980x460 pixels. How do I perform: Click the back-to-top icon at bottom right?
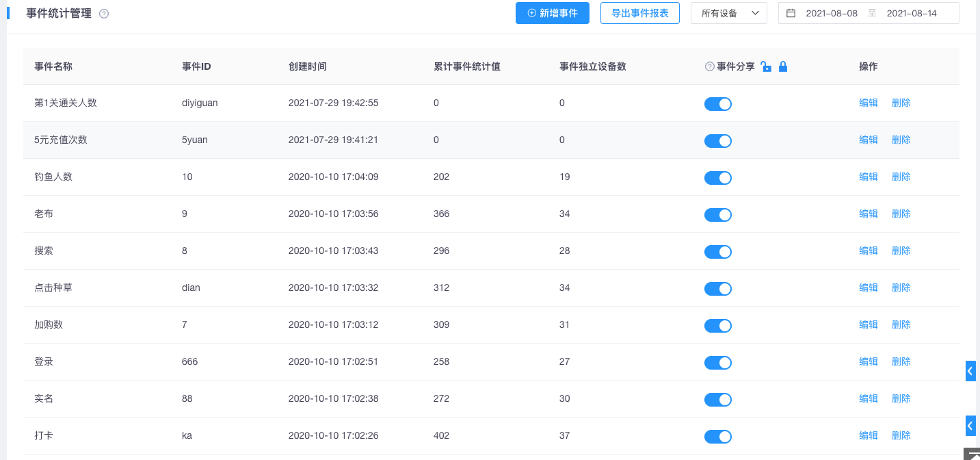(x=972, y=454)
